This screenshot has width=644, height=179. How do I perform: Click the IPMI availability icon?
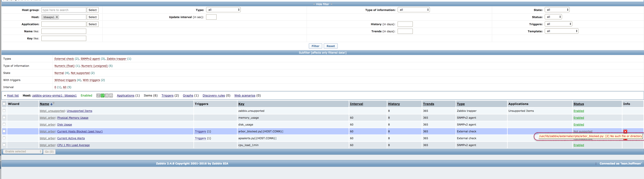pyautogui.click(x=111, y=95)
